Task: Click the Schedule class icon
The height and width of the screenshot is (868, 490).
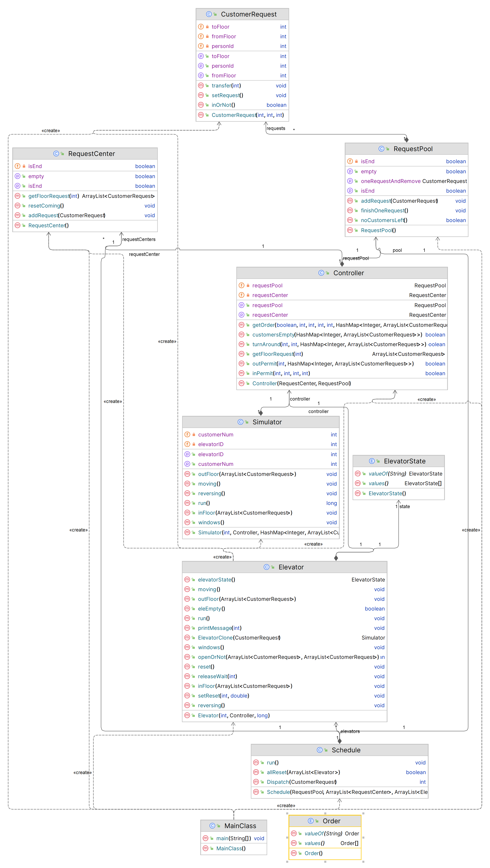Action: click(x=320, y=750)
